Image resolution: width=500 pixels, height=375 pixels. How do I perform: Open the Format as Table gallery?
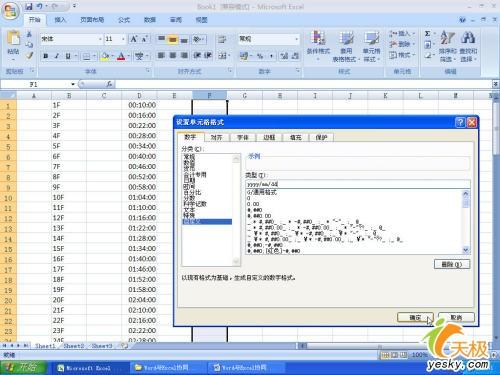(346, 46)
